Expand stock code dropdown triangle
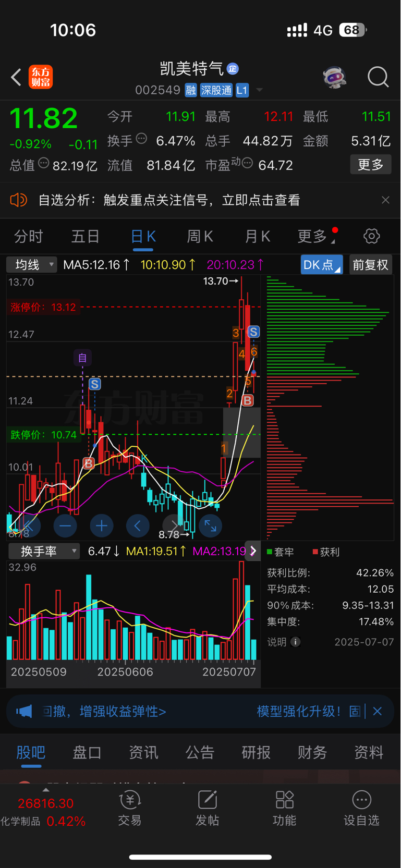This screenshot has width=401, height=868. (x=259, y=90)
